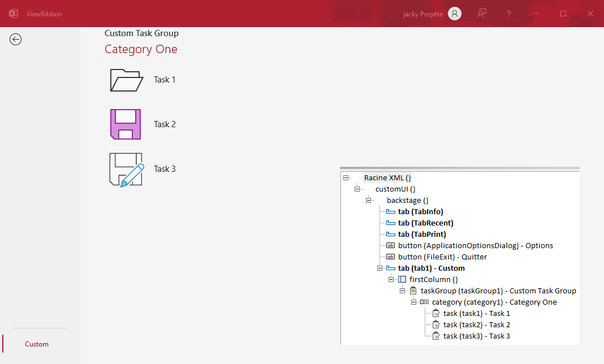604x364 pixels.
Task: Collapse the customUI tree node
Action: 357,189
